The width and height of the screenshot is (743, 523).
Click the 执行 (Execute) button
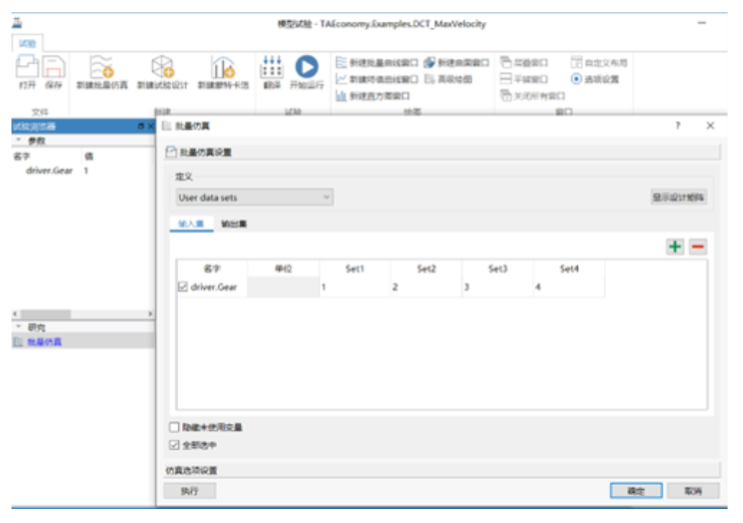pyautogui.click(x=190, y=491)
